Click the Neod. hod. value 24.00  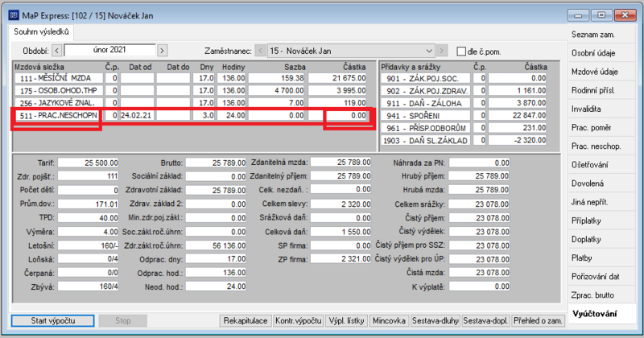click(x=216, y=286)
